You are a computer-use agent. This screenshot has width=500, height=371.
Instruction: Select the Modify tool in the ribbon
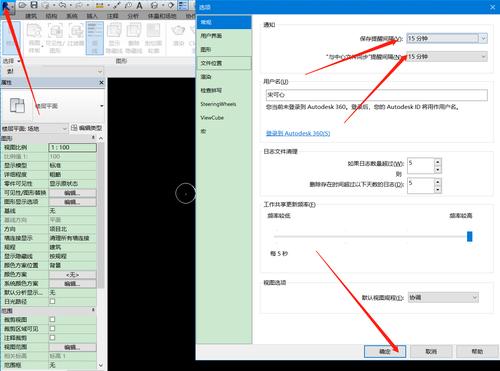tap(11, 37)
